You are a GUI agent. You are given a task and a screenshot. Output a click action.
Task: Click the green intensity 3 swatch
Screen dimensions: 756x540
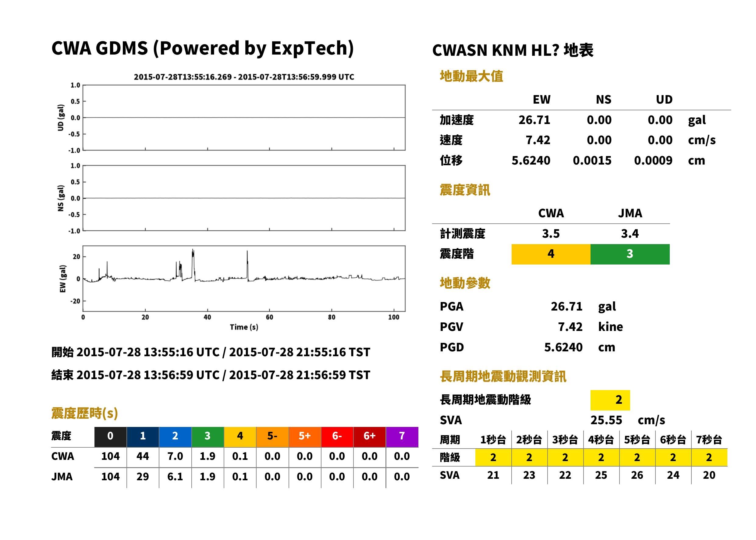point(208,437)
